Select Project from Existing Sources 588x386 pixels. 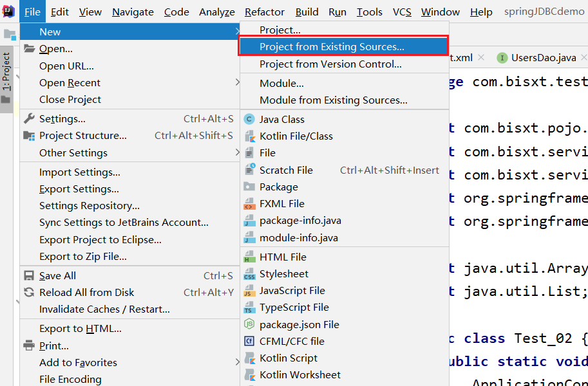pyautogui.click(x=332, y=46)
